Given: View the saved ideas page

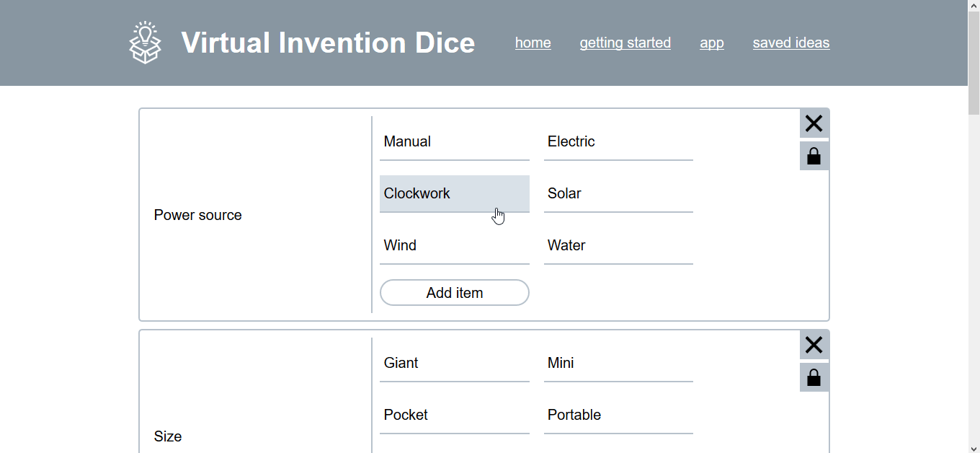Looking at the screenshot, I should point(790,43).
